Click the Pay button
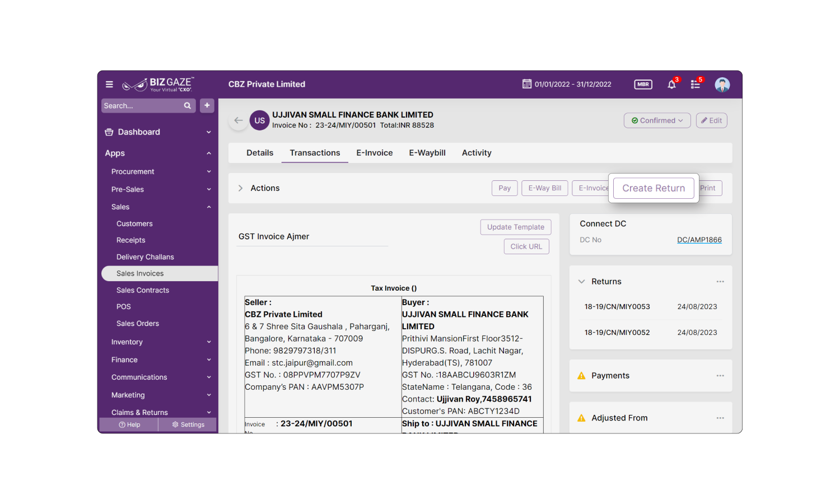 coord(505,188)
